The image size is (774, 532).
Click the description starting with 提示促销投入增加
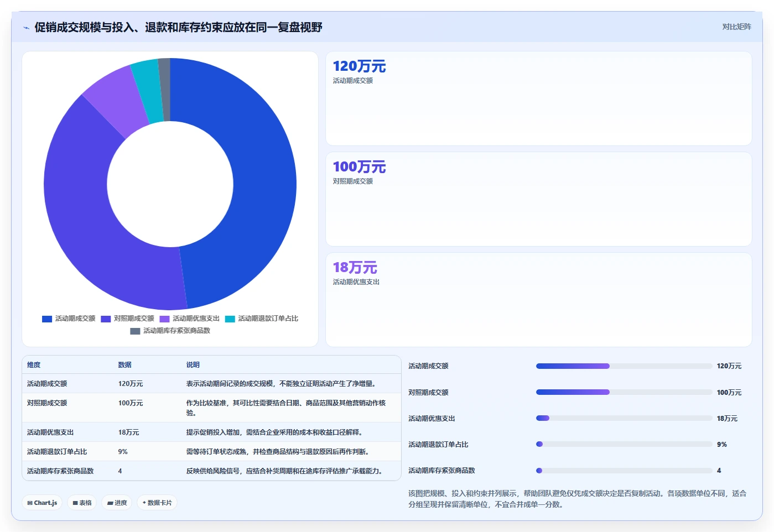point(276,432)
